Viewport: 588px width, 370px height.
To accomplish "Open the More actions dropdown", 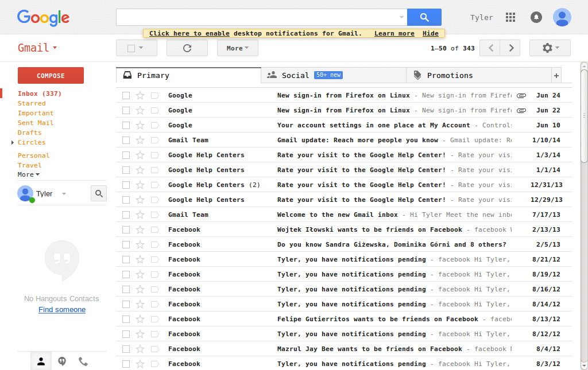I will pos(237,48).
